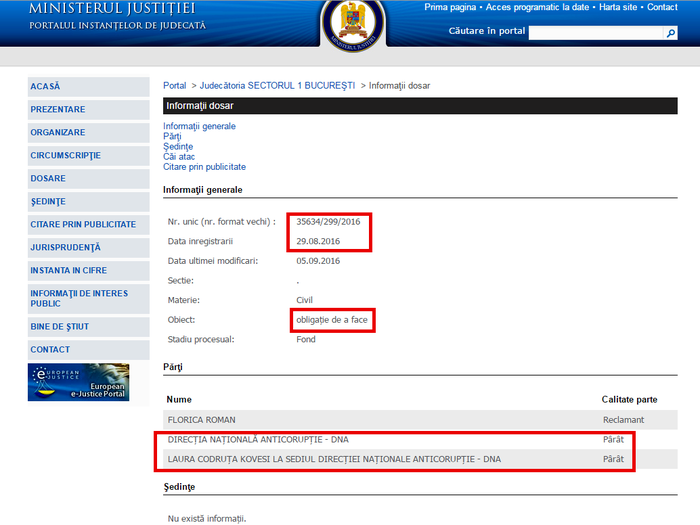Jump to Părți anchor link
The width and height of the screenshot is (700, 525).
pyautogui.click(x=172, y=137)
